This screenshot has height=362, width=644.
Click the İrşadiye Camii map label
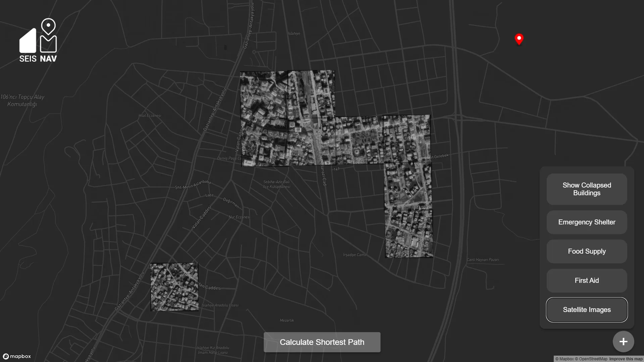[354, 255]
